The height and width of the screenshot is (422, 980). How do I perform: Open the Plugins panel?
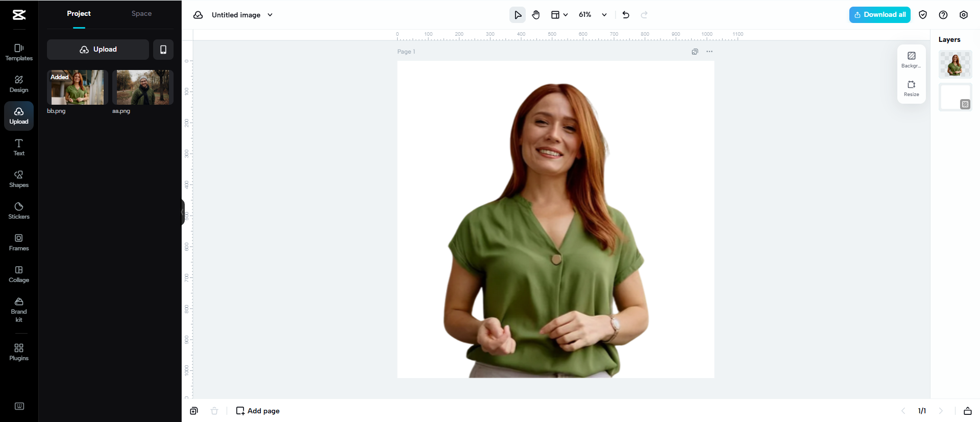click(x=19, y=353)
